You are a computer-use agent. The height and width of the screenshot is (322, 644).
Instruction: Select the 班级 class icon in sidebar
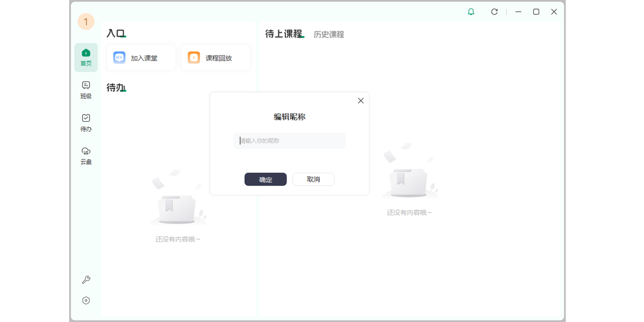point(86,89)
